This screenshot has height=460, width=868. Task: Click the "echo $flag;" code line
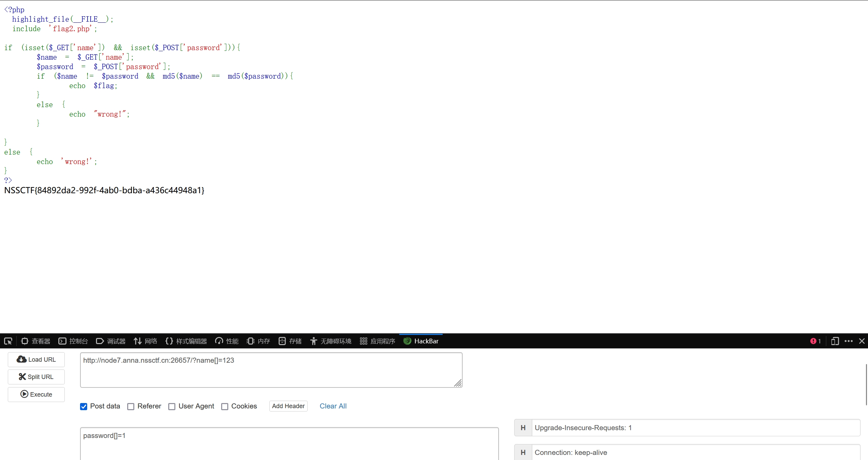coord(93,86)
